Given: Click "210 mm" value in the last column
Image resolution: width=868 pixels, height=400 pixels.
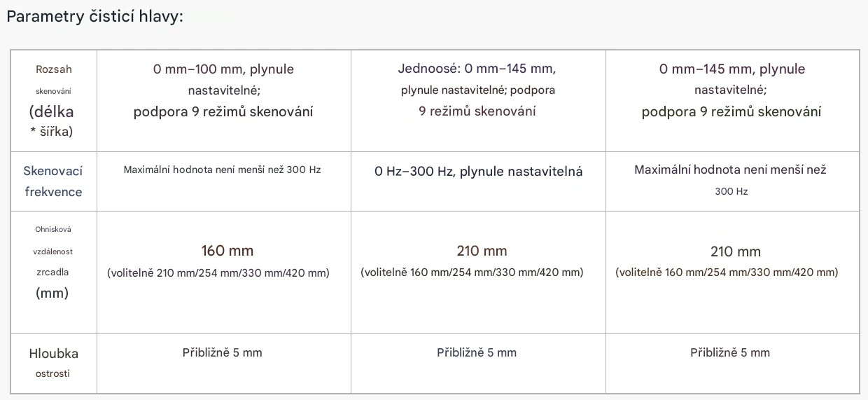Looking at the screenshot, I should pos(735,251).
